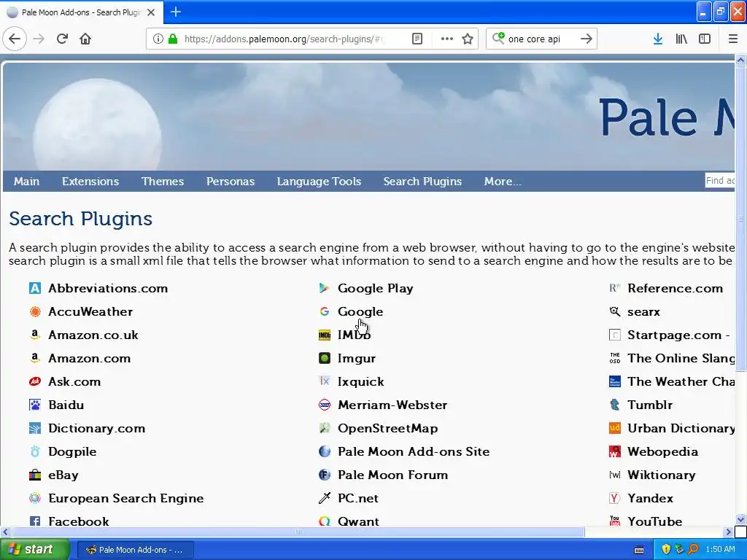Install the European Search Engine plugin
The height and width of the screenshot is (560, 747).
click(x=126, y=498)
